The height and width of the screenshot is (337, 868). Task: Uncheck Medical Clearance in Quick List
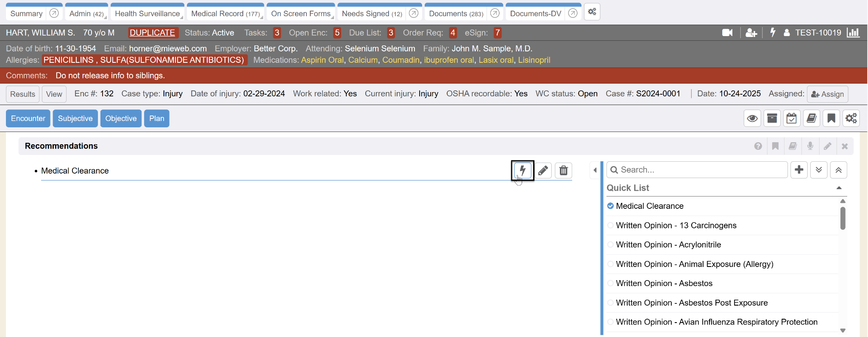(x=610, y=206)
